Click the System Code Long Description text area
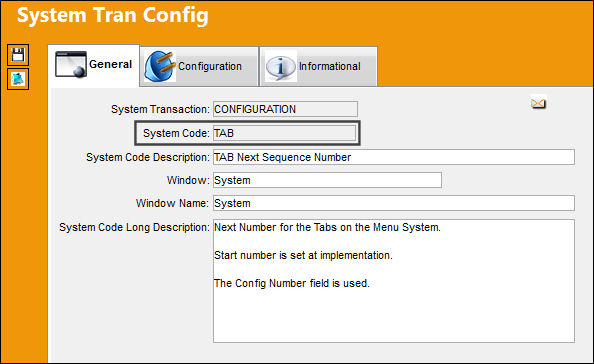This screenshot has width=594, height=364. (394, 281)
